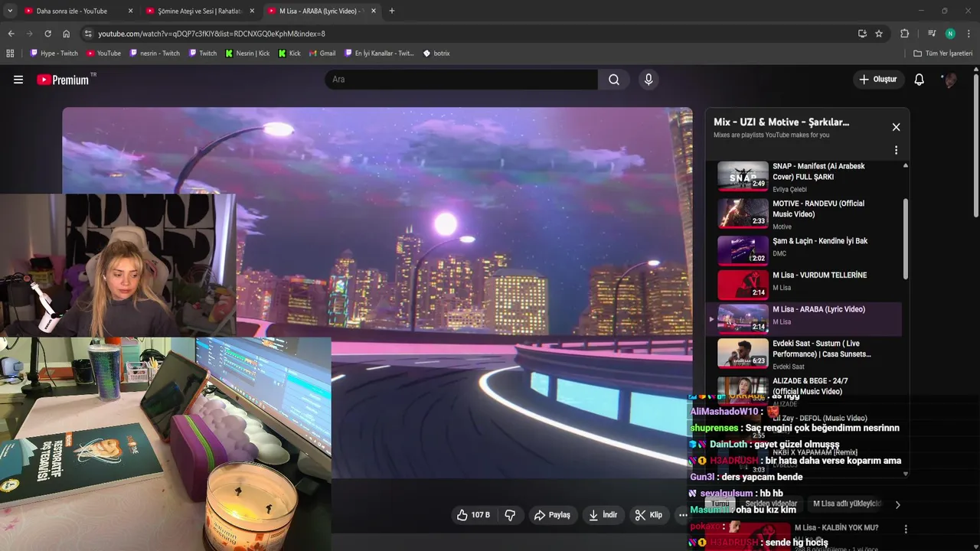Close the Mix playlist panel

[896, 127]
